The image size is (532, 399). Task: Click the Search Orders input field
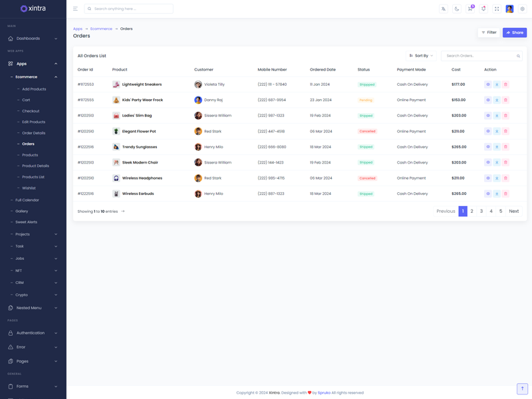pyautogui.click(x=479, y=56)
